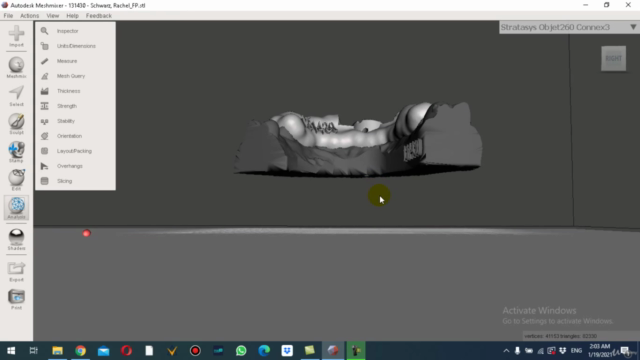This screenshot has height=360, width=640.
Task: Click the Mesh Query icon
Action: [44, 76]
